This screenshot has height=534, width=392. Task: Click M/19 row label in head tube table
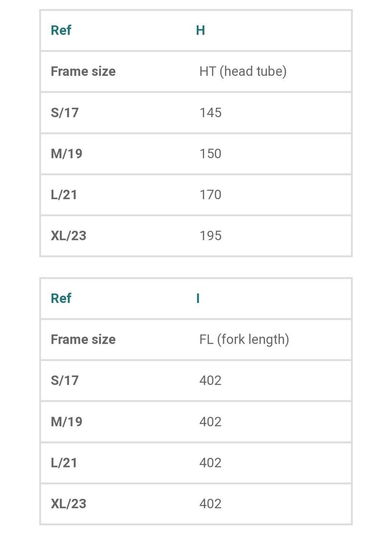67,154
